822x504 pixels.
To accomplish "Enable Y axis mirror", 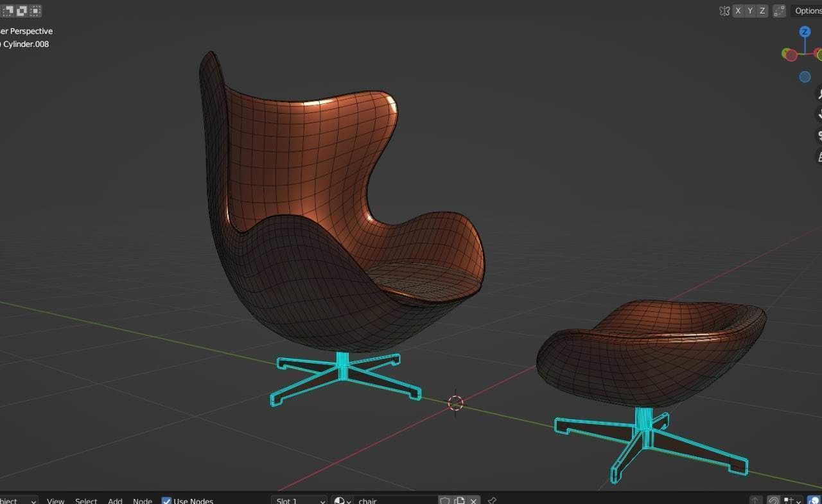I will tap(750, 11).
